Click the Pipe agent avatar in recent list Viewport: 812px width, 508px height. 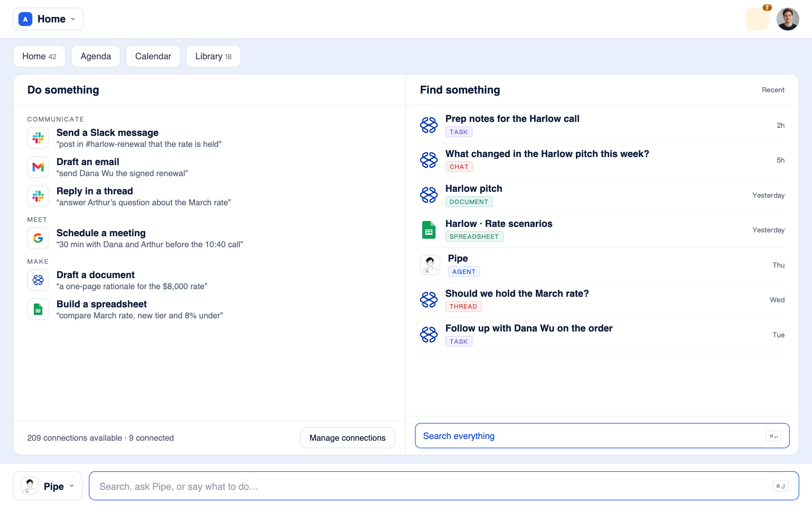(430, 265)
